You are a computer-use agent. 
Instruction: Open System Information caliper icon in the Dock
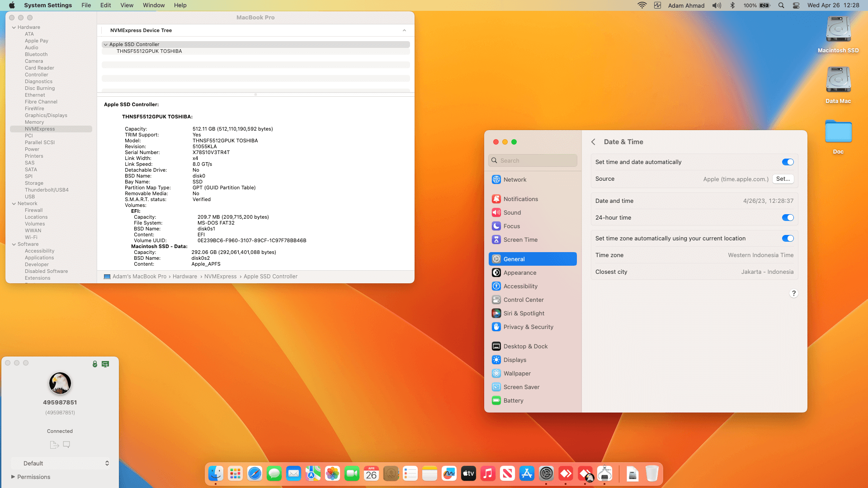(x=604, y=474)
